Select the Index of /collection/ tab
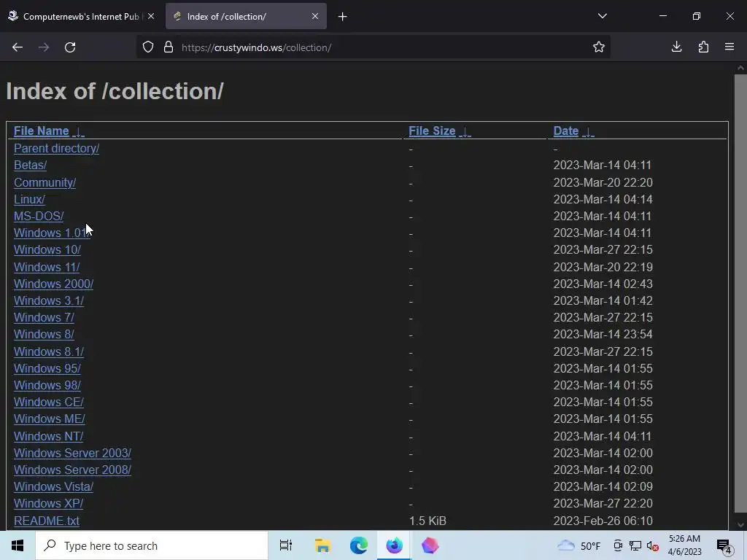 click(x=247, y=16)
